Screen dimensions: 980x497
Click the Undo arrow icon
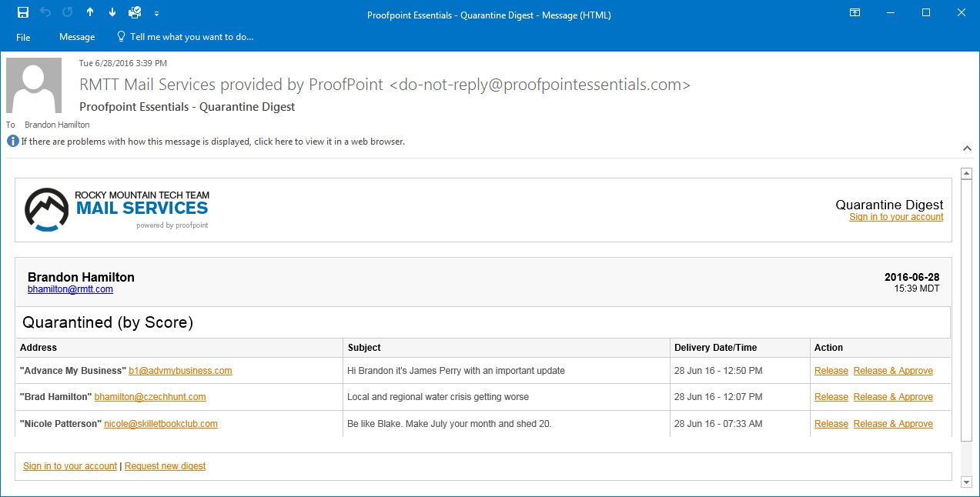pyautogui.click(x=45, y=12)
